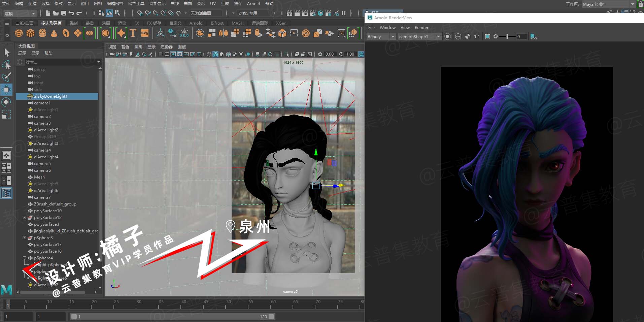Image resolution: width=644 pixels, height=322 pixels.
Task: Click the polygon sphere shelf icon
Action: click(x=19, y=33)
